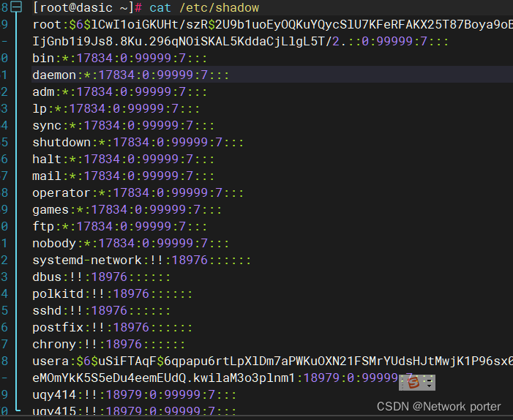The width and height of the screenshot is (513, 420).
Task: Select the 'root' username in shadow output
Action: (47, 25)
